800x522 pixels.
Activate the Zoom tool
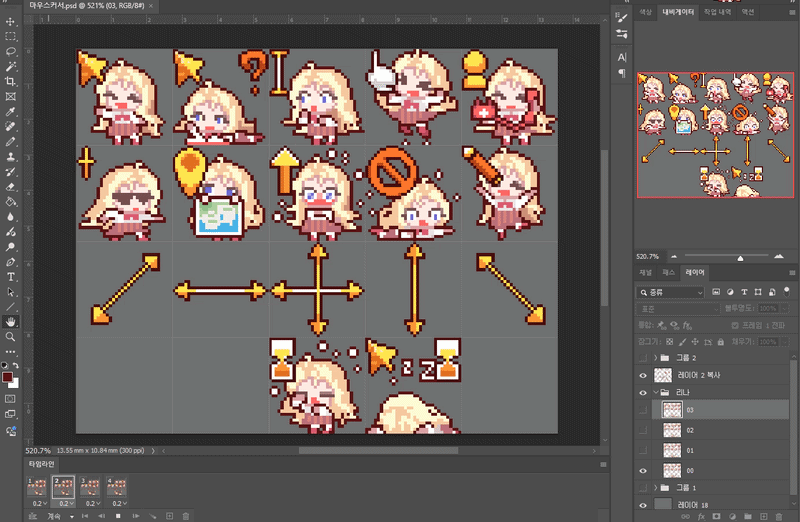[11, 337]
